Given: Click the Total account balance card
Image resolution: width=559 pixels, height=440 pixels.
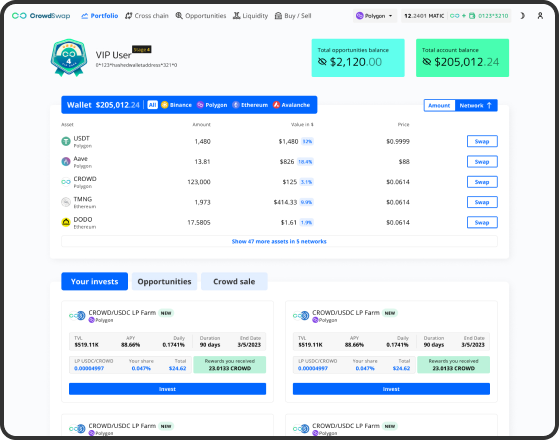Looking at the screenshot, I should (462, 58).
